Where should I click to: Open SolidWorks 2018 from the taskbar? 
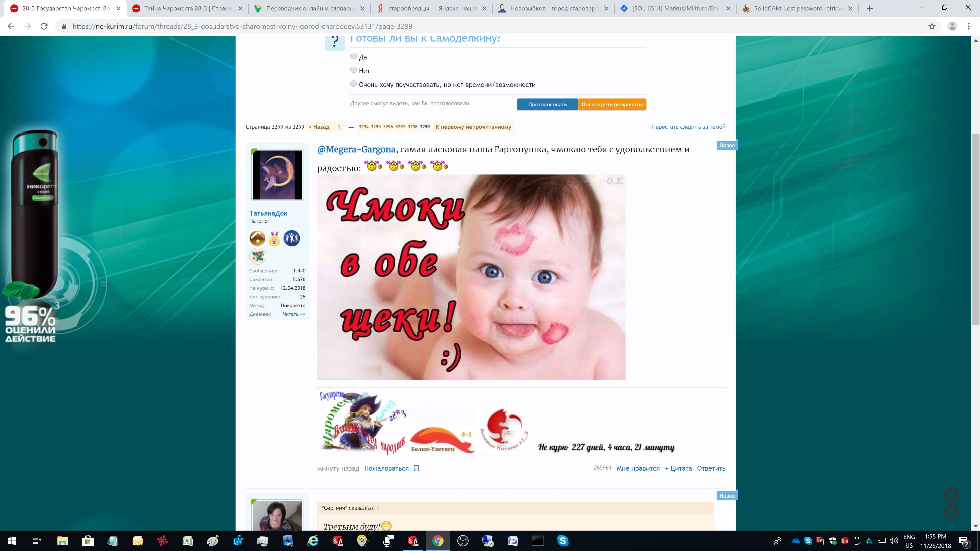pyautogui.click(x=413, y=541)
